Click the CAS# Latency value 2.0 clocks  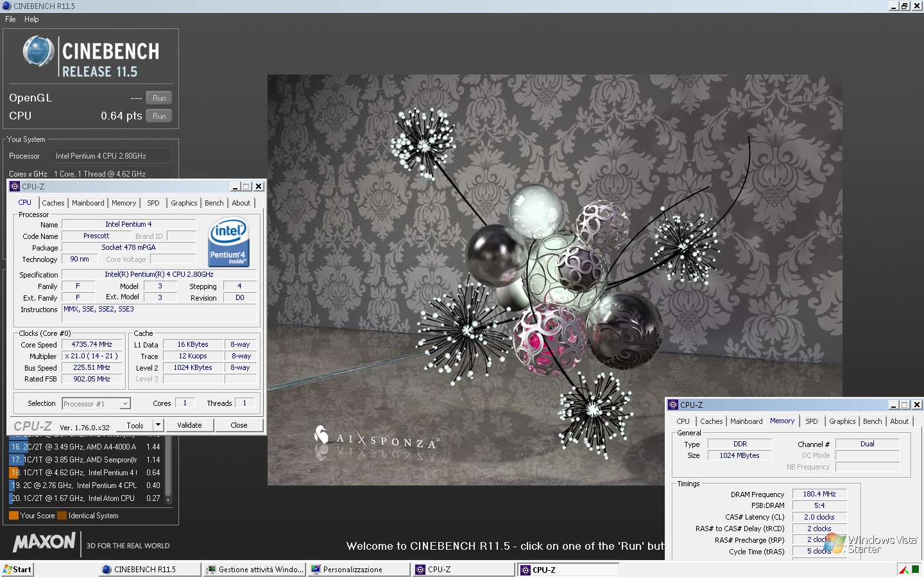[819, 518]
